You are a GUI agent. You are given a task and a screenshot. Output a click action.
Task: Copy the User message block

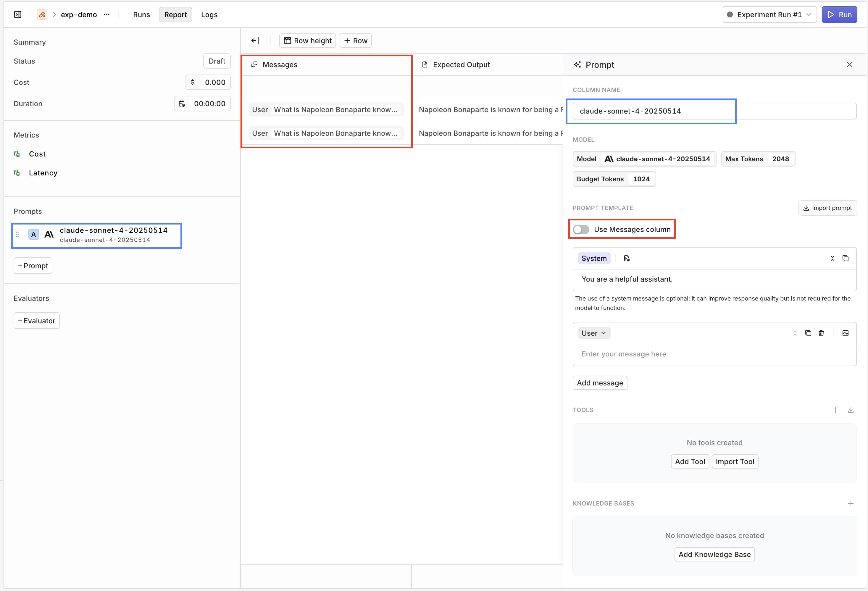(808, 333)
